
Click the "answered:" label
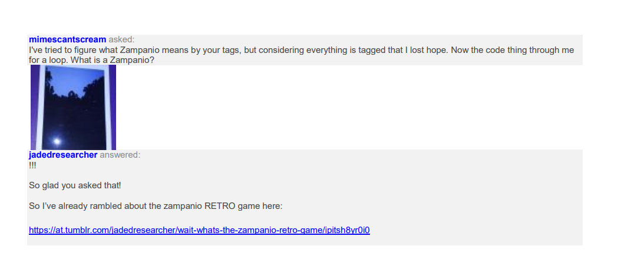pyautogui.click(x=120, y=155)
